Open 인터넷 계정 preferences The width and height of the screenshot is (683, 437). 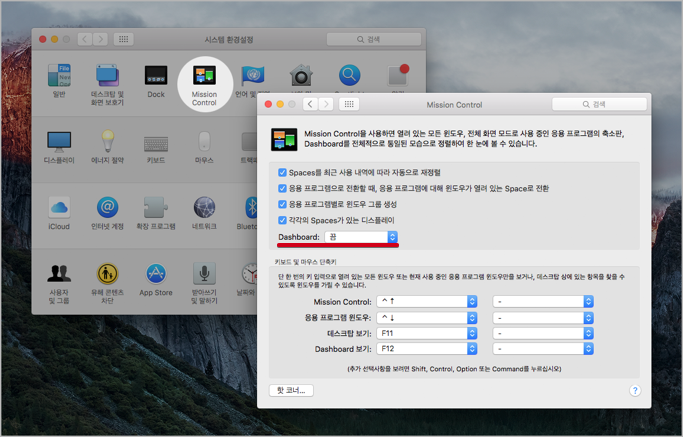(107, 207)
